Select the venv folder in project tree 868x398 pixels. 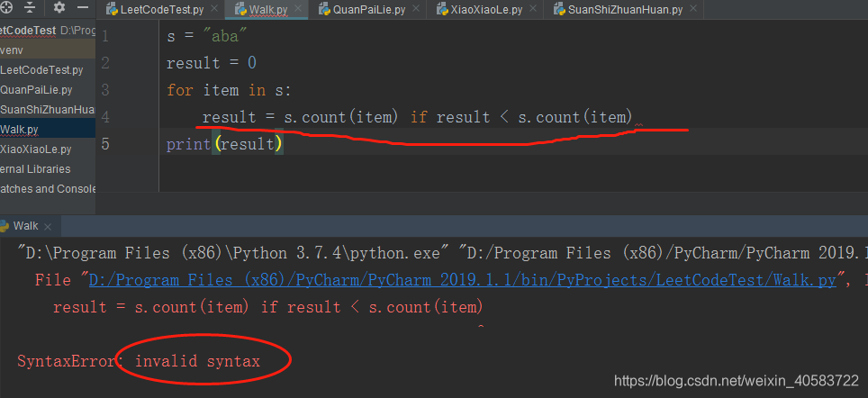click(48, 50)
